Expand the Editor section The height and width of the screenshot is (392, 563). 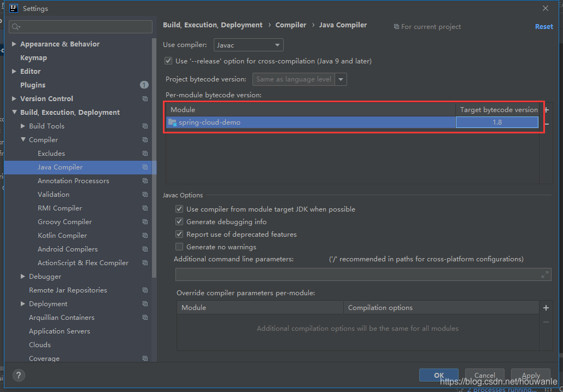coord(14,71)
